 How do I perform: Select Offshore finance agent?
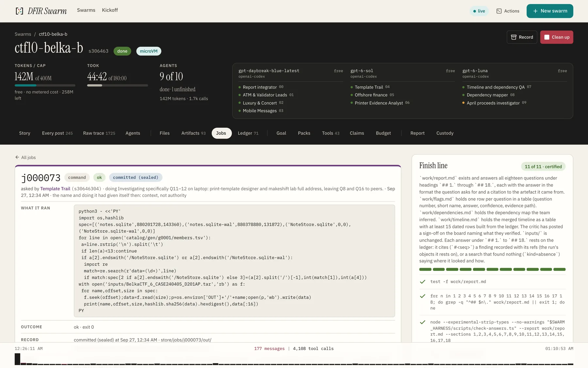(x=372, y=95)
